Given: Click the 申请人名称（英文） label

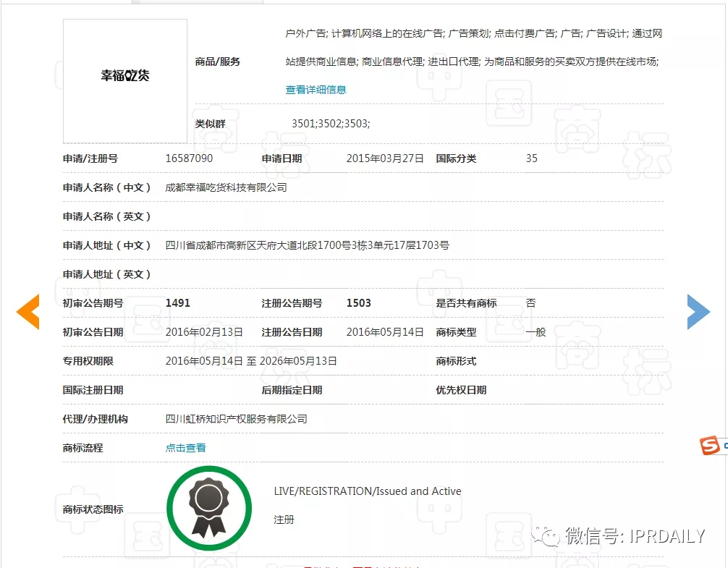Looking at the screenshot, I should 107,216.
